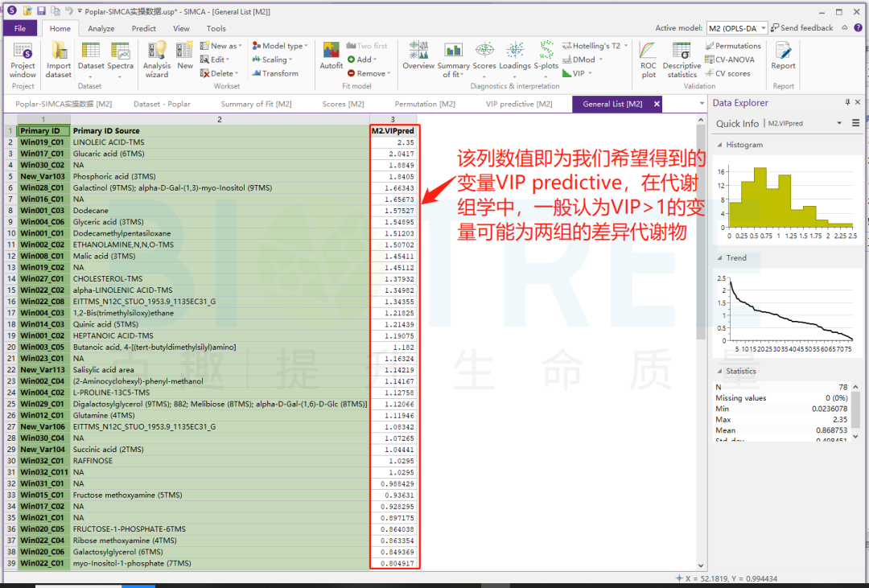Click the Permutations button
The height and width of the screenshot is (588, 869).
(733, 46)
